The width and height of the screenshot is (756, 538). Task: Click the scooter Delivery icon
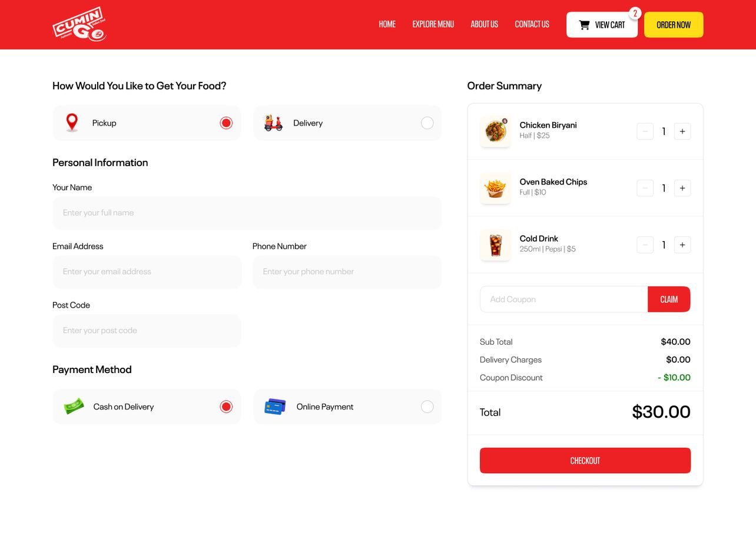tap(273, 123)
